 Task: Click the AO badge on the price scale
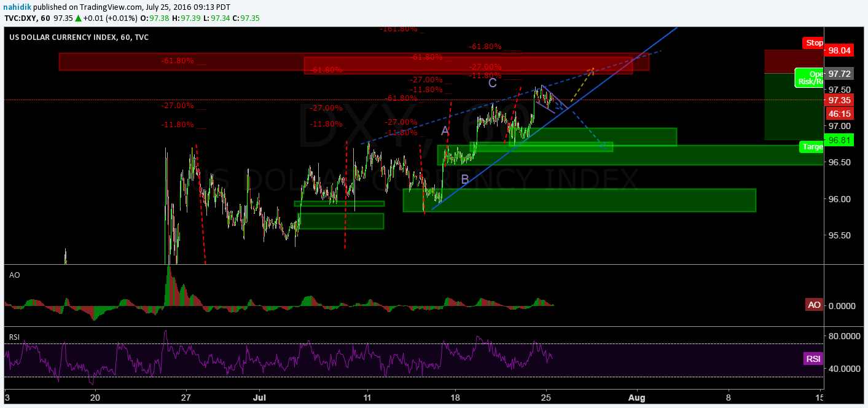click(814, 305)
